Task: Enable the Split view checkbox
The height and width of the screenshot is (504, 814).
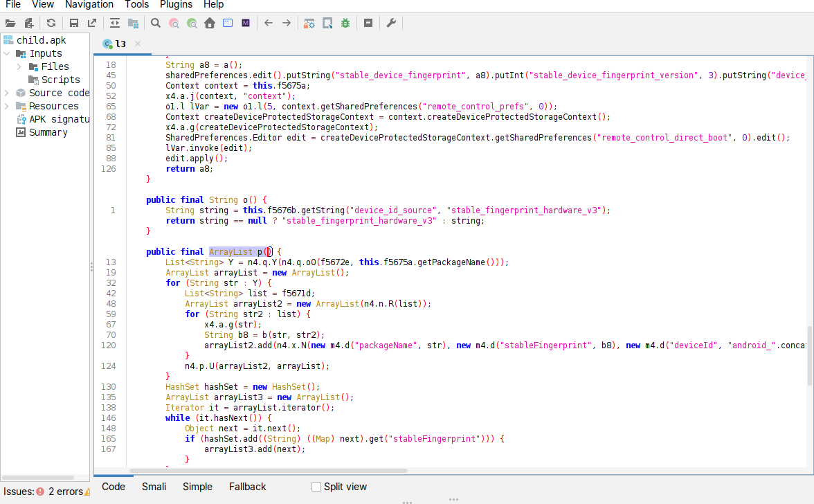Action: [x=316, y=487]
